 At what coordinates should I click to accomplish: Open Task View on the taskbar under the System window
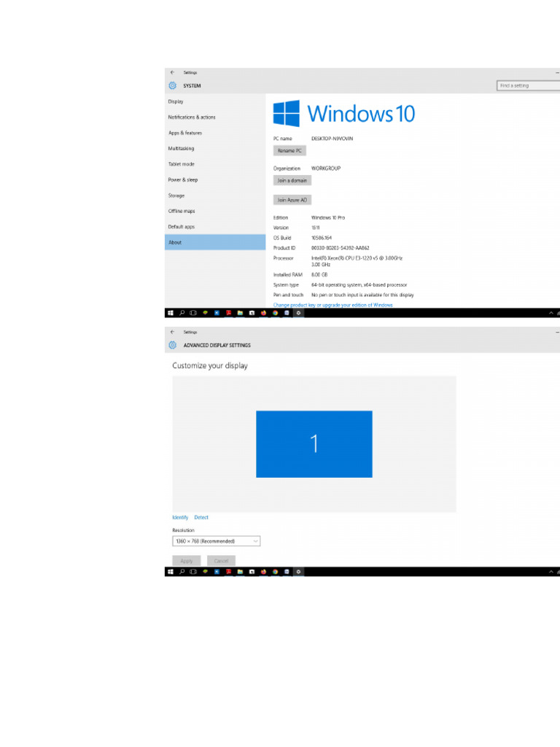coord(193,313)
